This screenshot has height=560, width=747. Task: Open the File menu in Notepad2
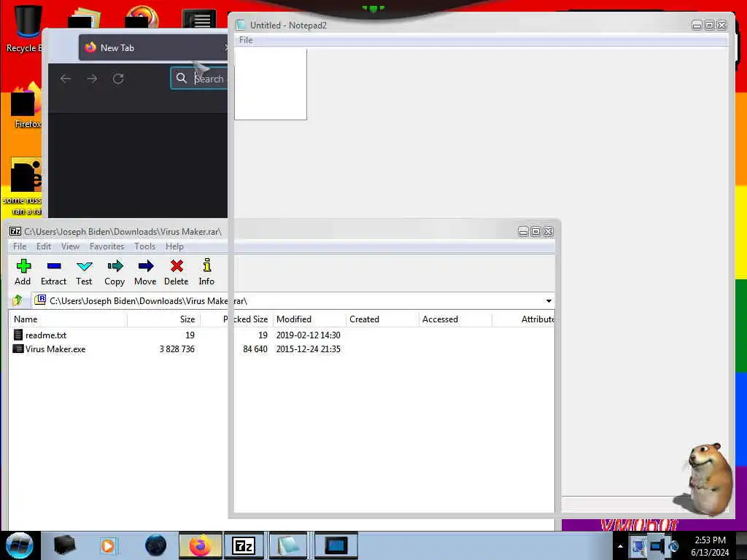246,40
